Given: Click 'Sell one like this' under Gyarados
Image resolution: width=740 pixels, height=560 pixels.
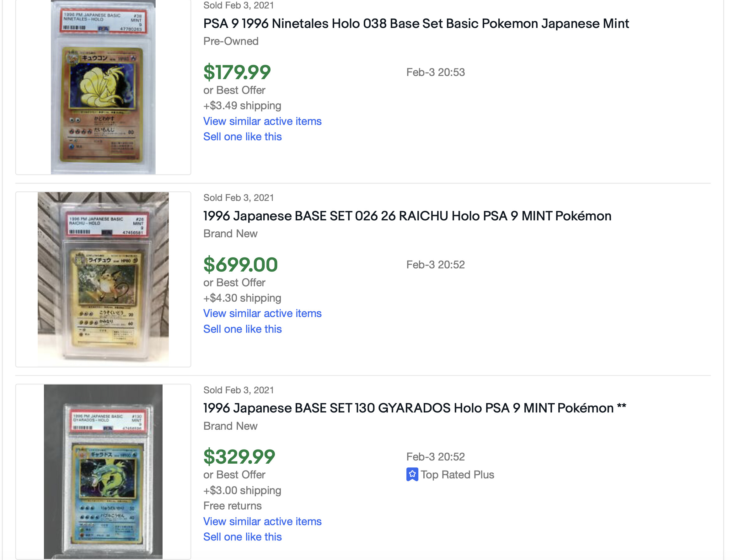Looking at the screenshot, I should tap(242, 536).
